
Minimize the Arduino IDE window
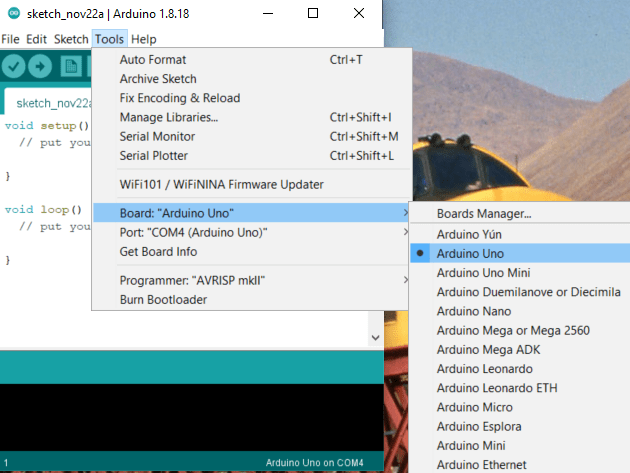tap(266, 14)
